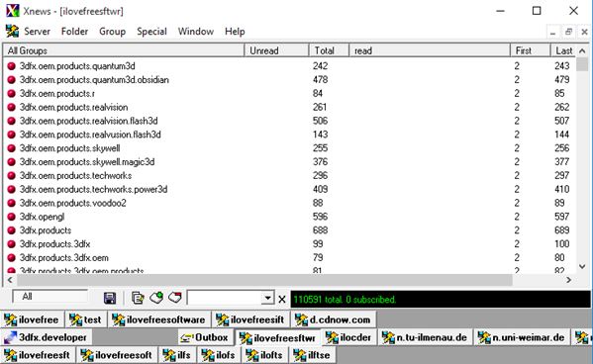This screenshot has width=593, height=364.
Task: Switch to the 3dfx.developer tab
Action: pyautogui.click(x=47, y=337)
